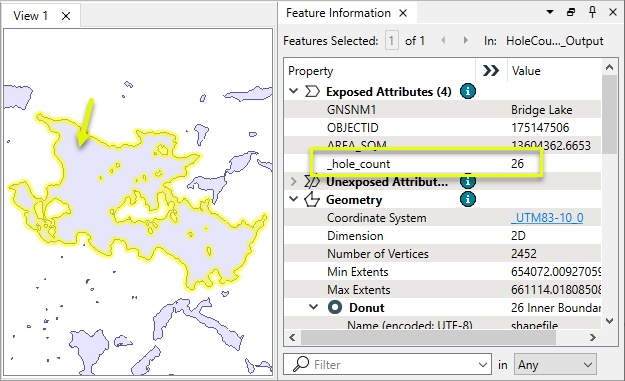Viewport: 625px width, 381px height.
Task: Click the info icon beside Geometry
Action: point(468,199)
